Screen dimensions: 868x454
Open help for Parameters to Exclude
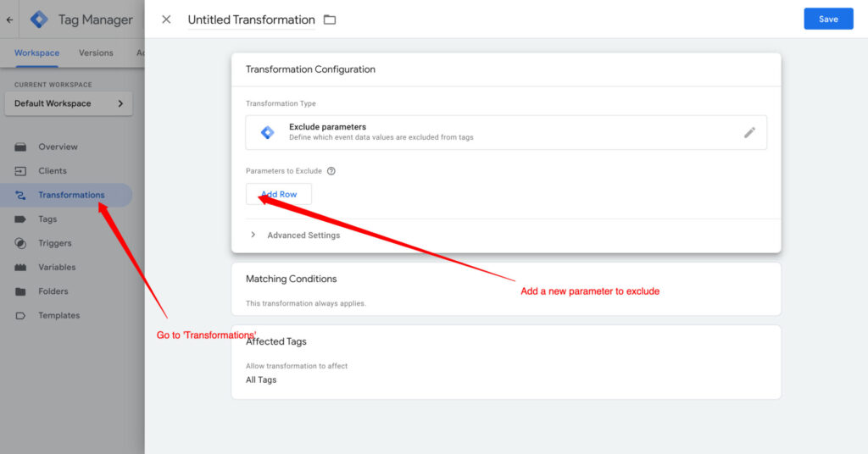click(331, 171)
